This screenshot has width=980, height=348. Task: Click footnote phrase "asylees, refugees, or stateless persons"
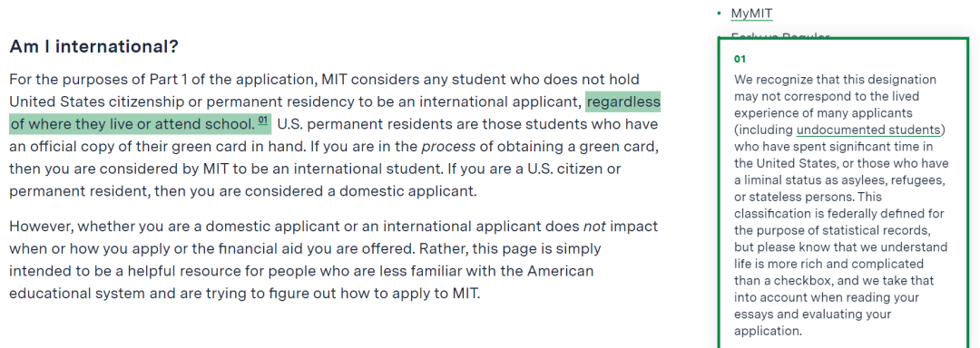[842, 189]
